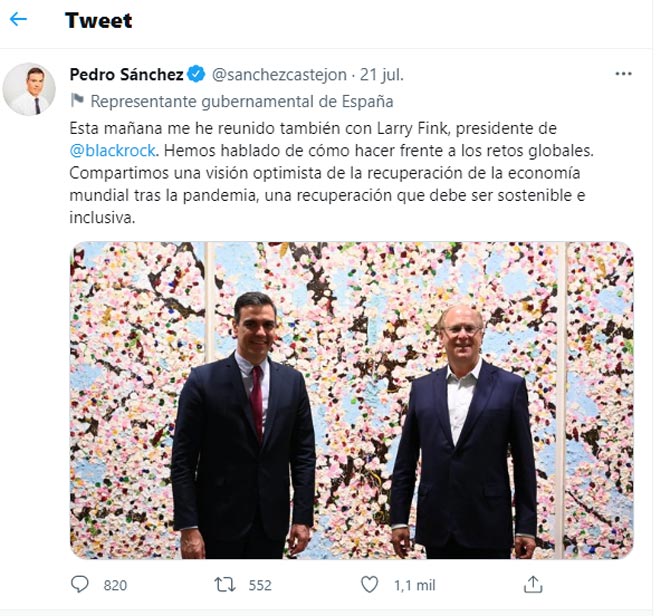Click the Tweet page heading
Viewport: 670px width, 616px height.
click(x=98, y=20)
